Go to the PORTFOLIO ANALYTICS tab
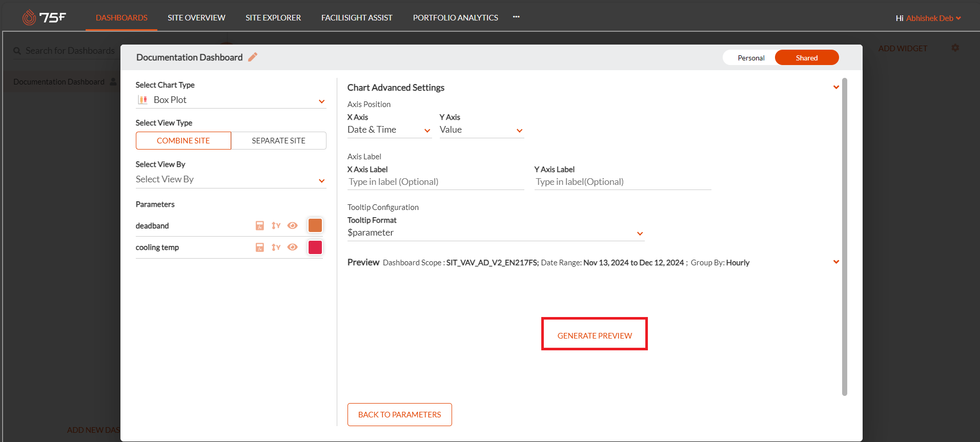 456,17
